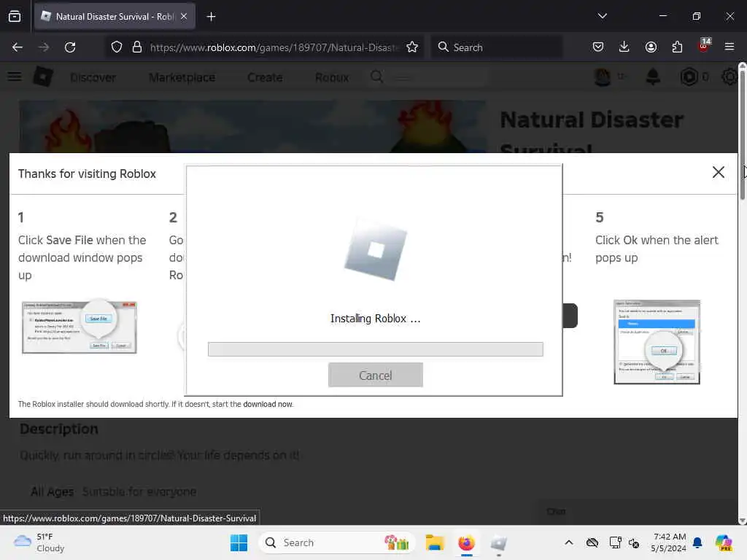
Task: Switch to Firefox on the taskbar
Action: pyautogui.click(x=466, y=542)
